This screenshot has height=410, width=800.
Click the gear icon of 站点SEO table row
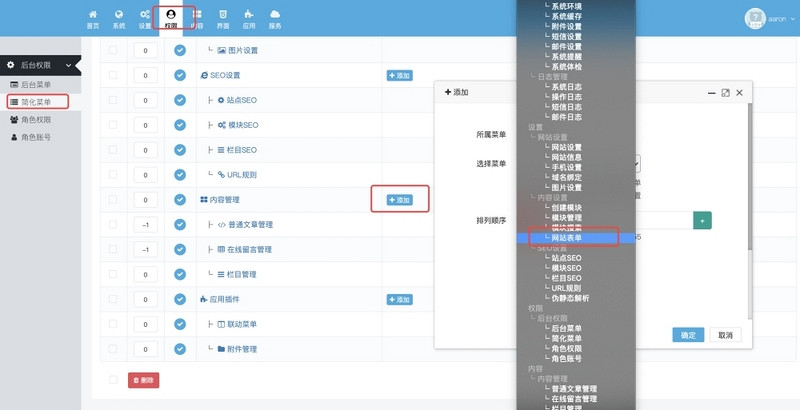click(221, 100)
